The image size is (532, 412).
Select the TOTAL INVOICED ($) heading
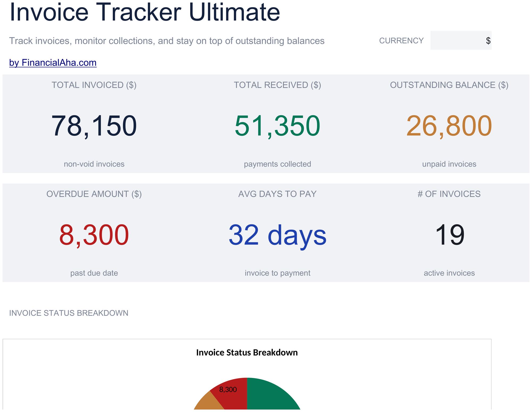click(94, 85)
